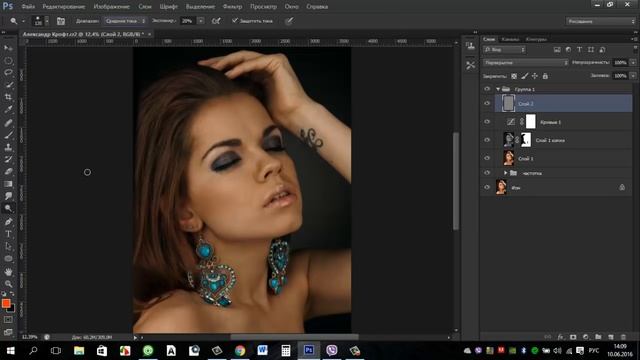Click delete layer trash icon
640x360 pixels.
point(623,337)
